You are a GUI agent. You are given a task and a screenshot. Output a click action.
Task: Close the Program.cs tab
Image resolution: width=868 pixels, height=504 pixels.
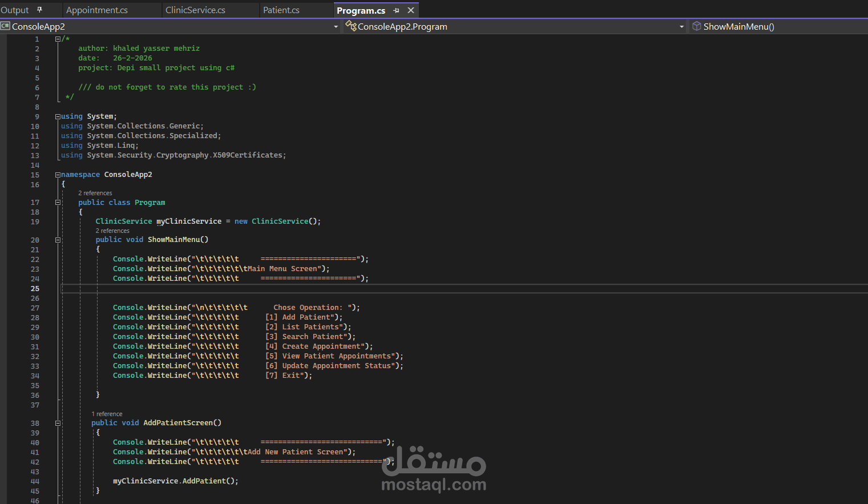(411, 10)
